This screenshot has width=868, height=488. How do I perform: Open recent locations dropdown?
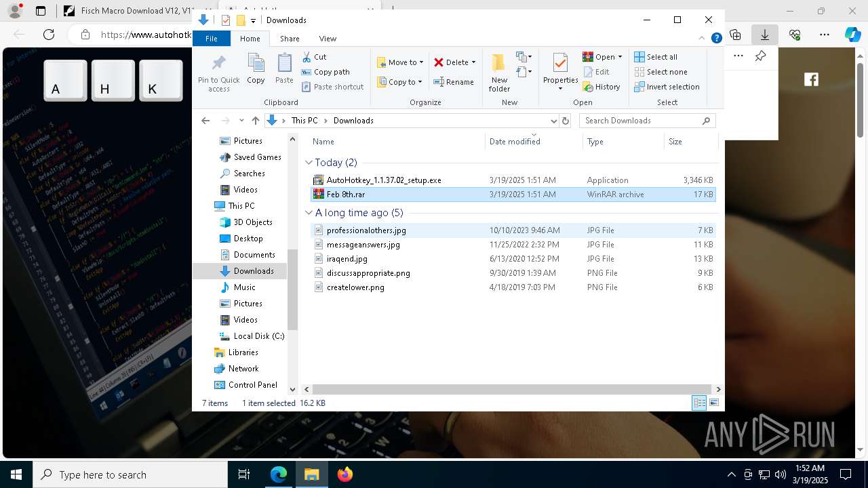click(241, 121)
